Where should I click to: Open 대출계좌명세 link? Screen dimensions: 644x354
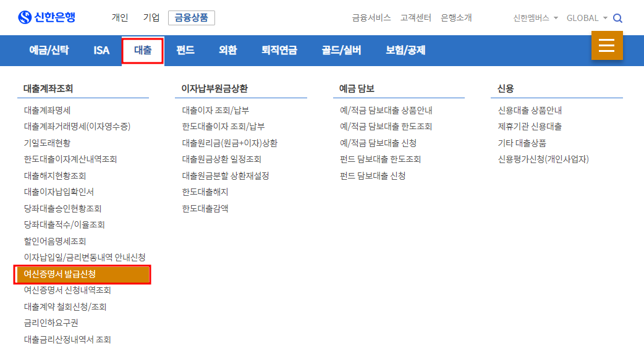click(47, 110)
